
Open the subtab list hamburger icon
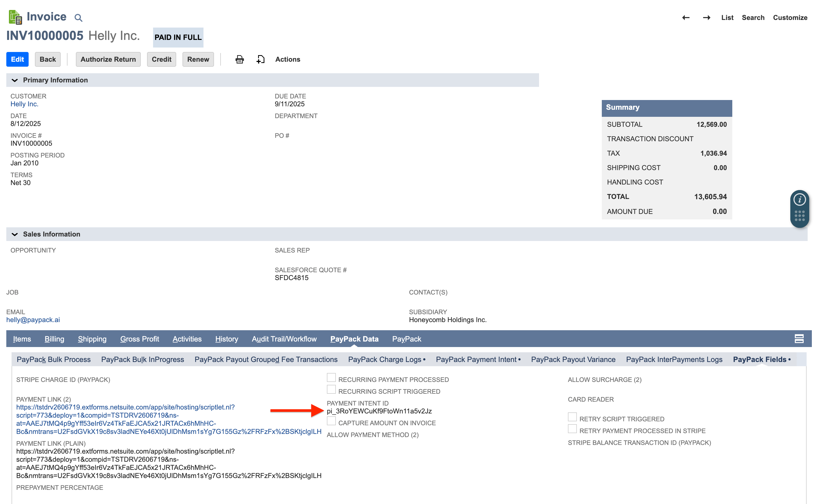tap(799, 339)
